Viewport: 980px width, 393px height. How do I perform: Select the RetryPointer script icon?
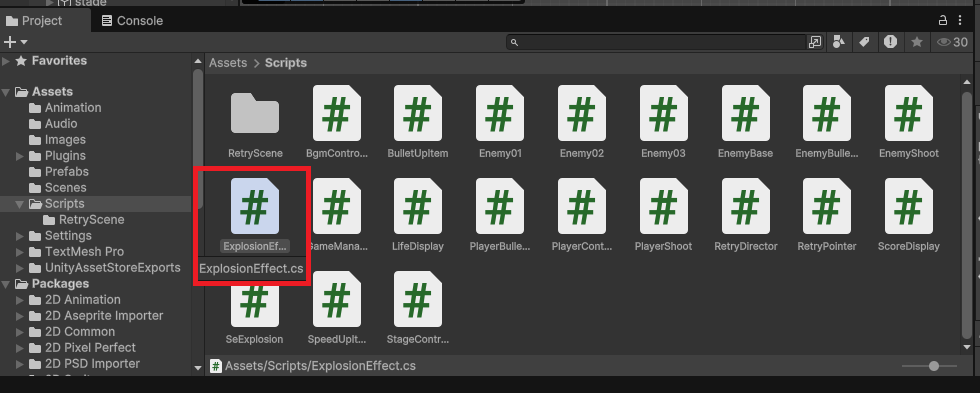click(x=826, y=206)
